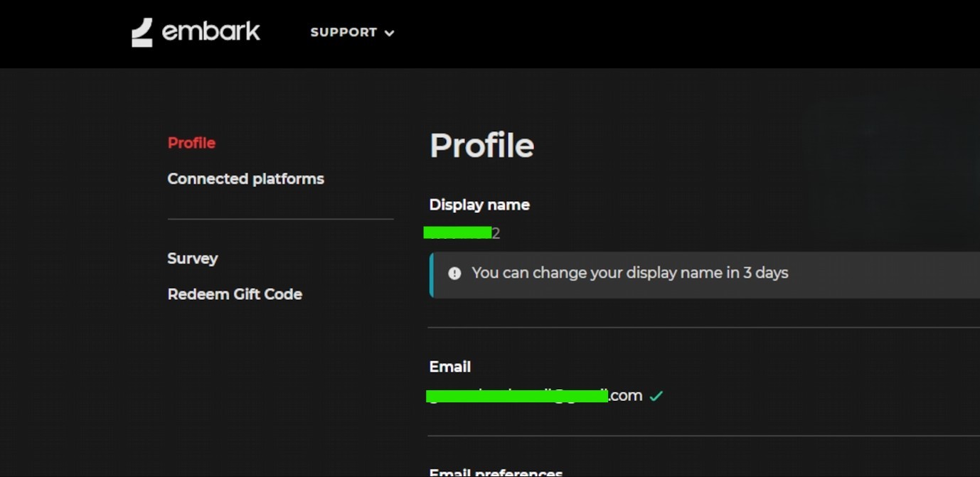Click the green email verified checkmark
The image size is (980, 477).
tap(656, 396)
